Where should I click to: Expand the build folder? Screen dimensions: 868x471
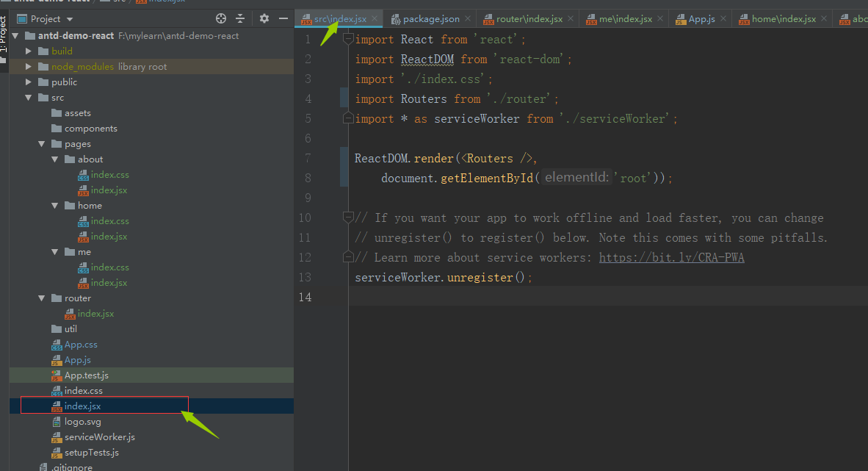28,51
